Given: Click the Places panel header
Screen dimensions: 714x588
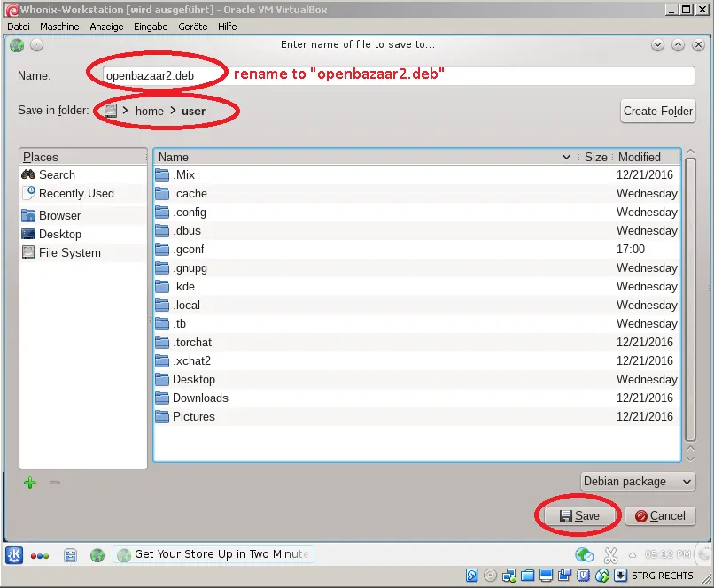Looking at the screenshot, I should tap(83, 157).
